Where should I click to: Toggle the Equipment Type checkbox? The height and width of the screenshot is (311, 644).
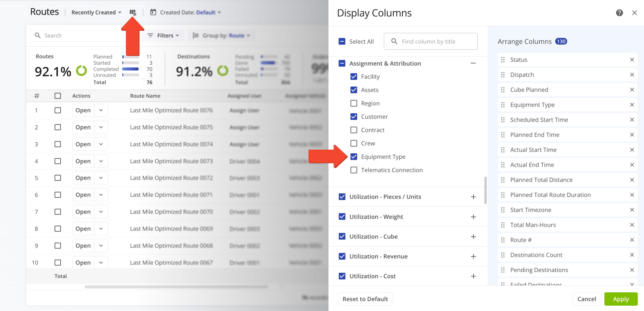tap(354, 156)
